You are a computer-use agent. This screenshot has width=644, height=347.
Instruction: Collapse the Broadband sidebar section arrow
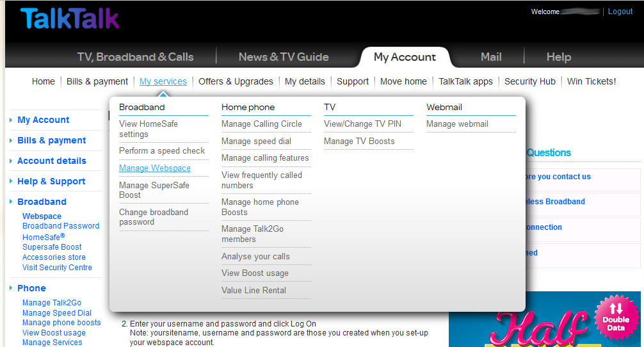[11, 202]
